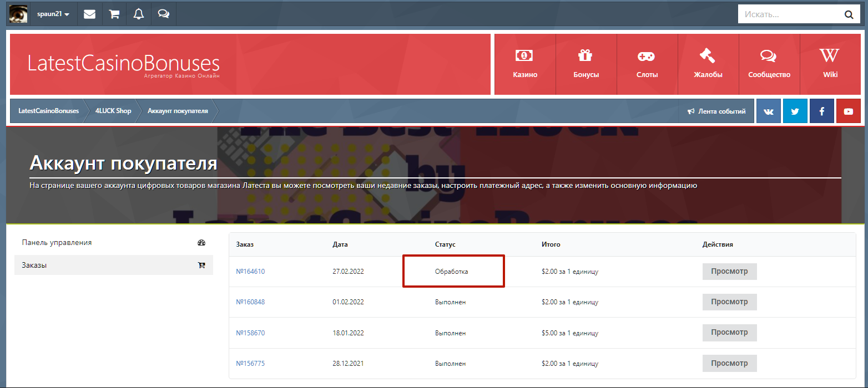Open order link №160848
The image size is (868, 388).
[x=250, y=302]
